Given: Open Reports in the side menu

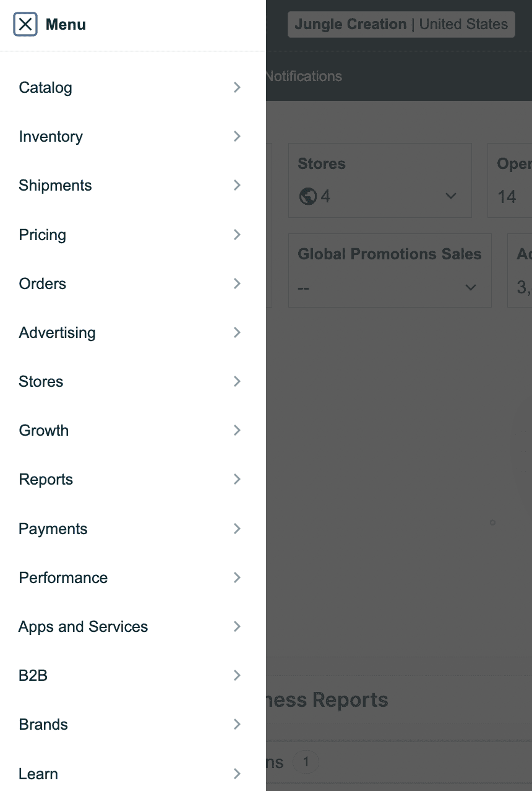Looking at the screenshot, I should 46,480.
